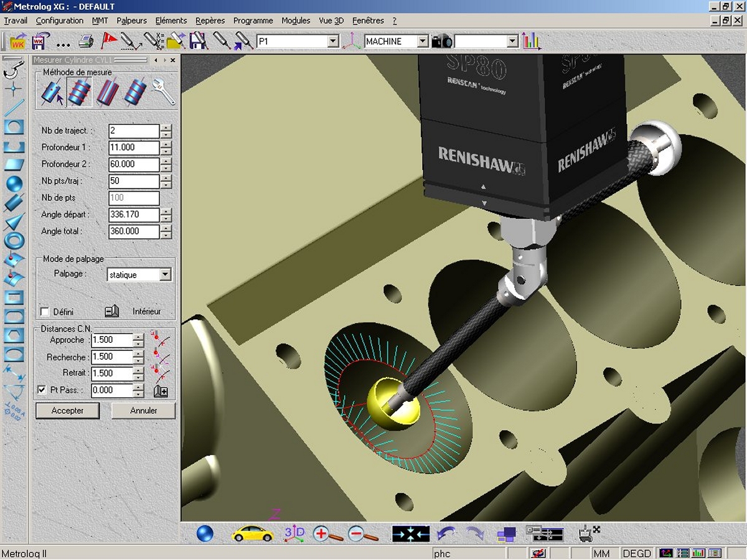
Task: Open the Palpeurs menu
Action: pyautogui.click(x=131, y=21)
